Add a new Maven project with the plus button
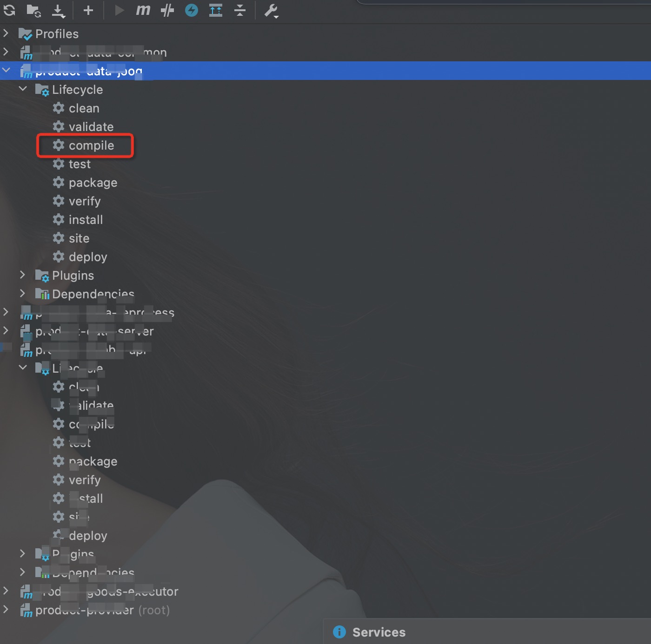Image resolution: width=651 pixels, height=644 pixels. pos(87,10)
